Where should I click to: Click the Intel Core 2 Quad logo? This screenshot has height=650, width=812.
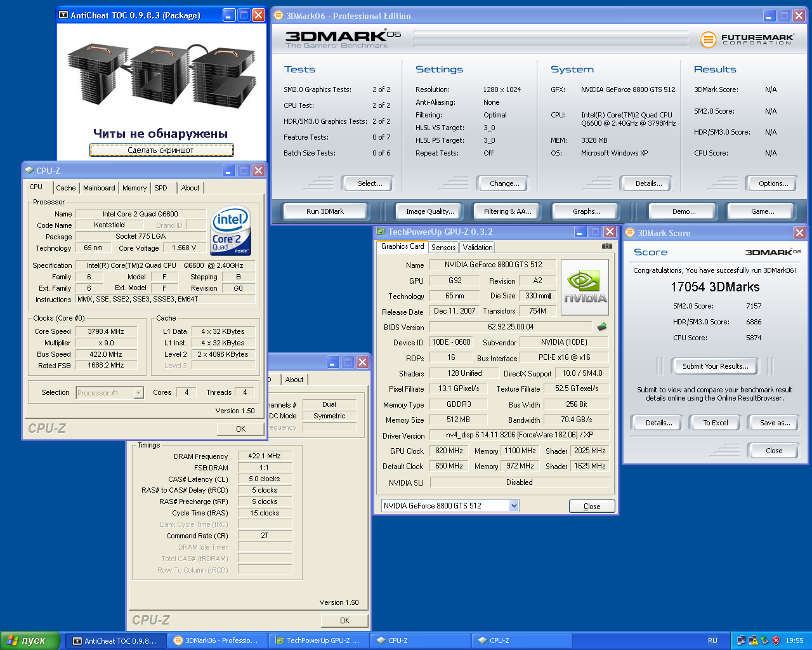click(x=231, y=230)
